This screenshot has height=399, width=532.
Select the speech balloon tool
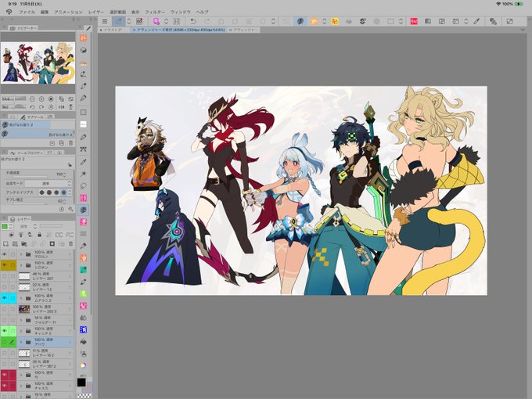tap(83, 186)
